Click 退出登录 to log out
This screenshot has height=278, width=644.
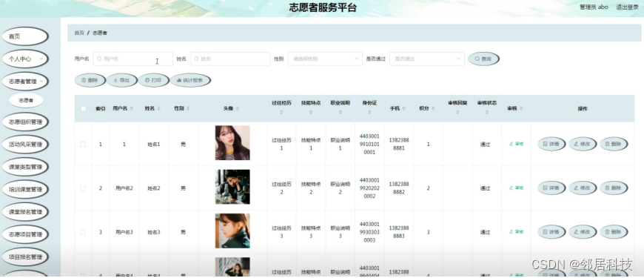click(x=627, y=7)
